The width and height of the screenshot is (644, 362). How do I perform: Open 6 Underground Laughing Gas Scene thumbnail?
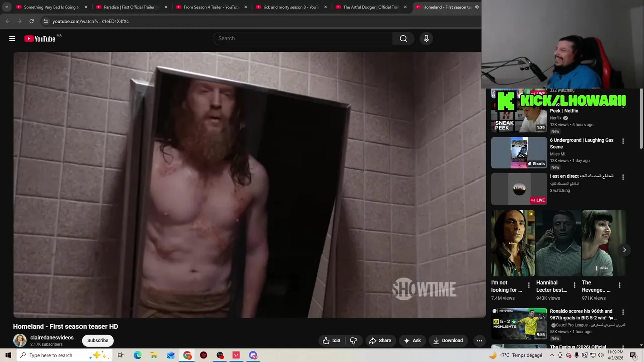[519, 153]
